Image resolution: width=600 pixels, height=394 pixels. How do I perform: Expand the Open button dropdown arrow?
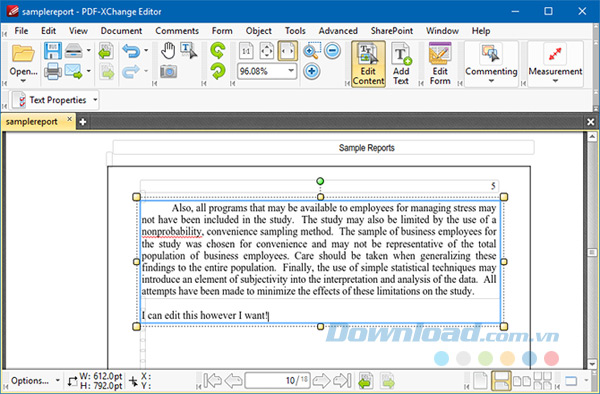pyautogui.click(x=23, y=81)
